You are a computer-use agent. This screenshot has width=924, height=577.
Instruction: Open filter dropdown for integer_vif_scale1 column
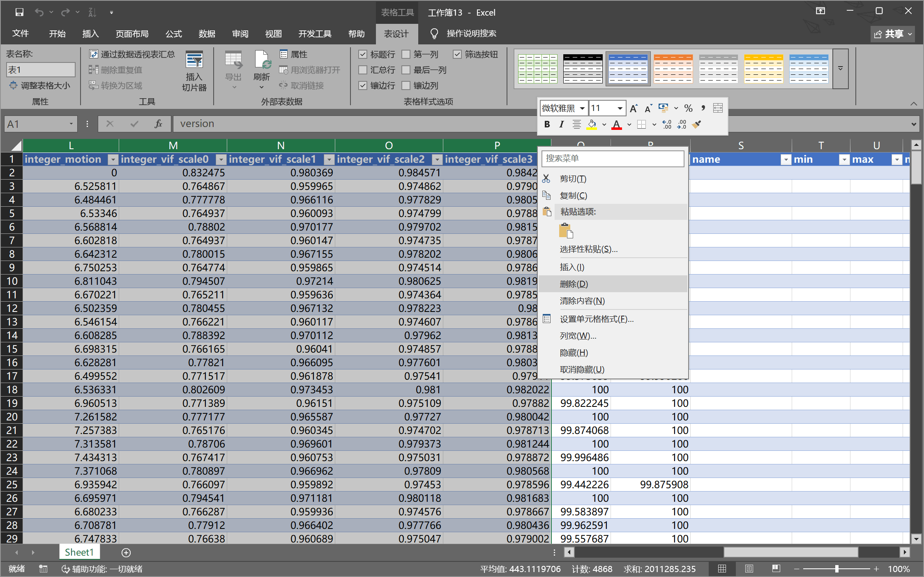(x=329, y=159)
